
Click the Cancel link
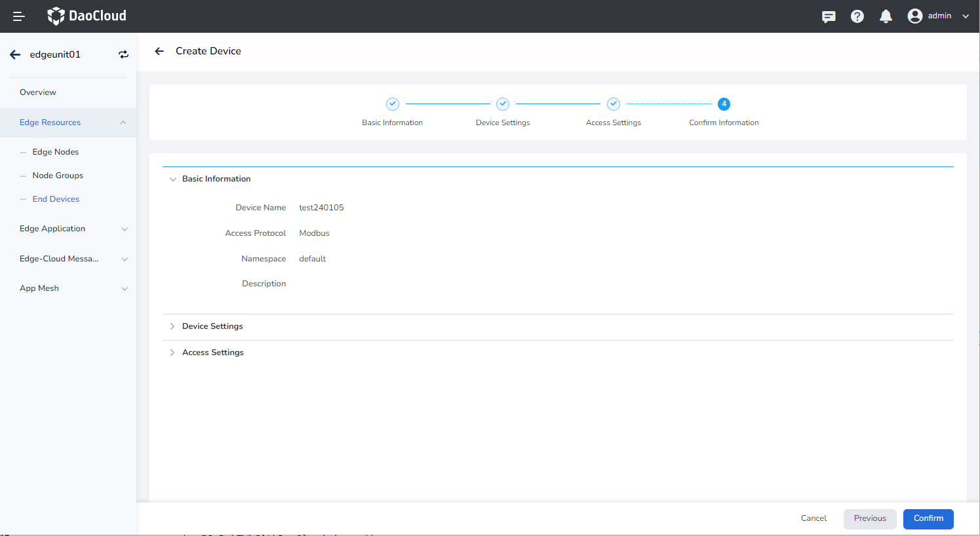813,518
